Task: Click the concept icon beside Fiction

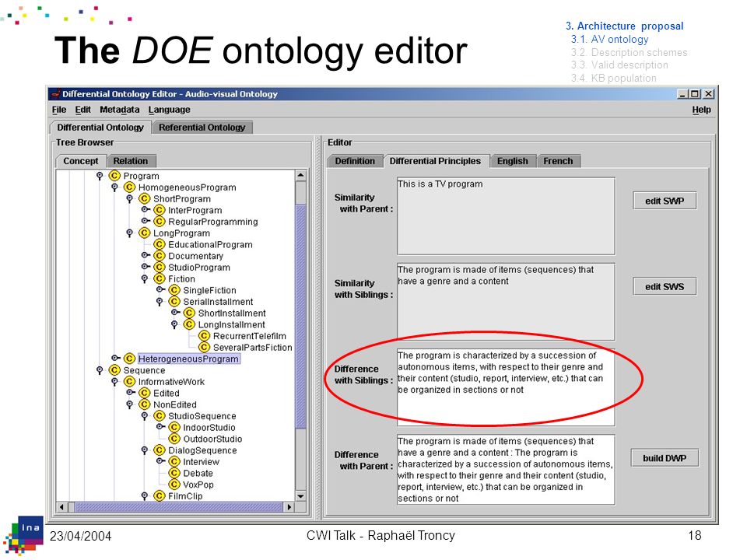Action: pos(160,278)
